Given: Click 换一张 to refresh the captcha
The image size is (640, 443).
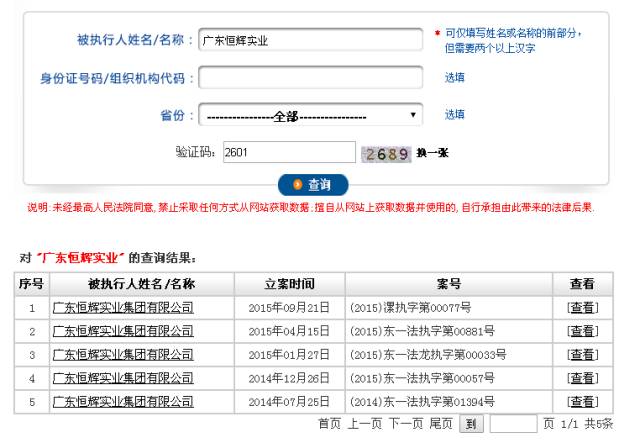Looking at the screenshot, I should [432, 153].
